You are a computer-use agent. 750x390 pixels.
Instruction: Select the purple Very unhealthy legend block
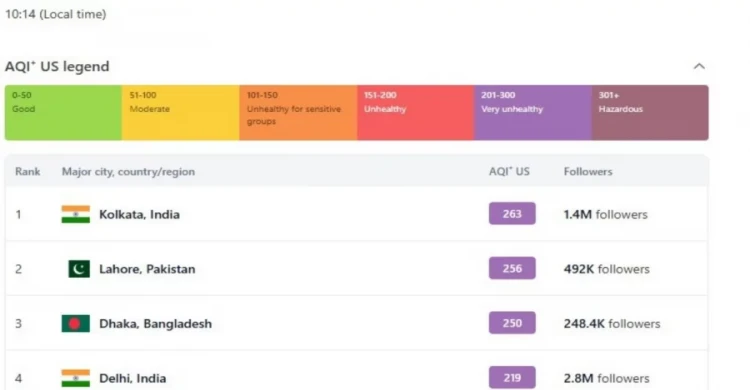click(533, 113)
